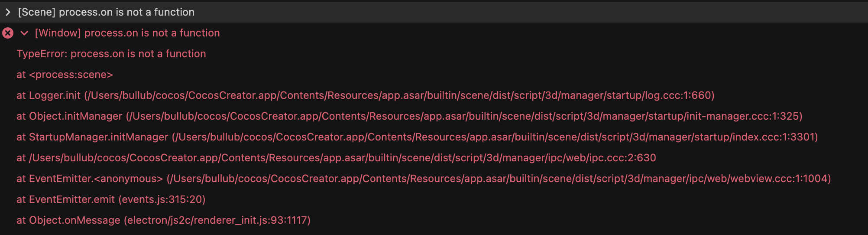Open the webview.ccc:1:1004 file path
This screenshot has height=235, width=868.
click(x=499, y=179)
